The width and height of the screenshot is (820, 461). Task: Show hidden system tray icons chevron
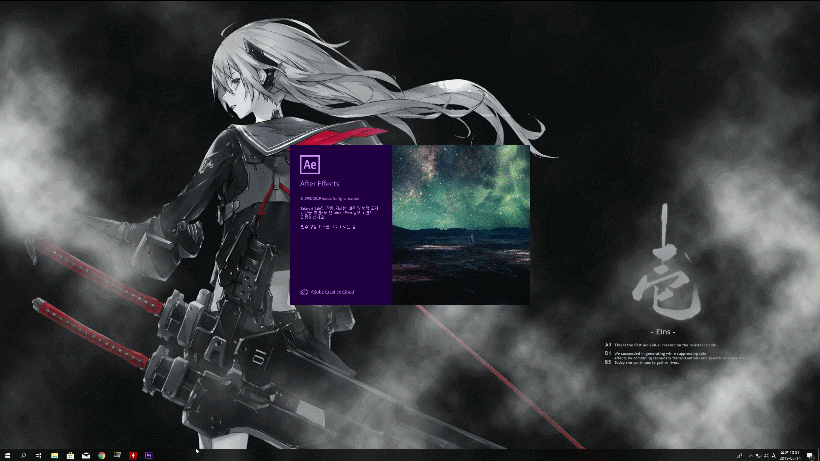pyautogui.click(x=751, y=456)
